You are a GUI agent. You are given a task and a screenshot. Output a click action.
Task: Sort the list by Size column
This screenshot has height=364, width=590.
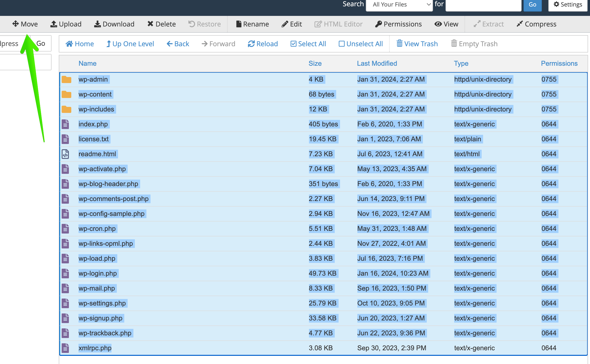coord(315,63)
